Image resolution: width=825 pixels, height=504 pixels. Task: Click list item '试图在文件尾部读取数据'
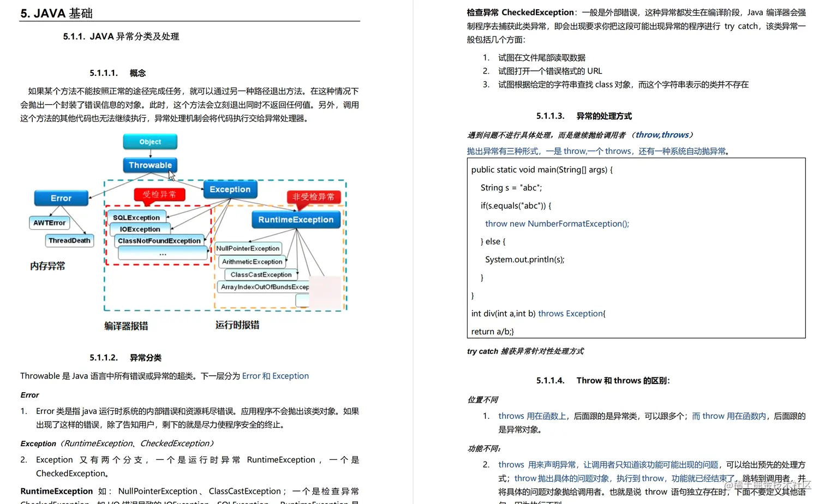(542, 58)
